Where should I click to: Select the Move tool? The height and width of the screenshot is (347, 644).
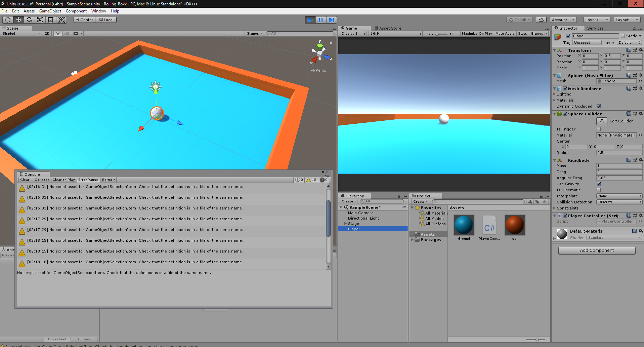[18, 20]
